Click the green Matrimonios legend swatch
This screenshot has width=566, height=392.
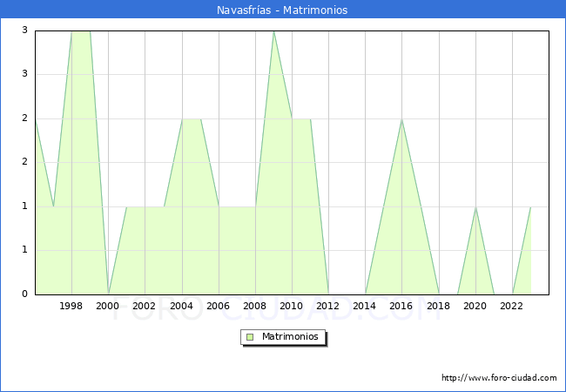(250, 336)
